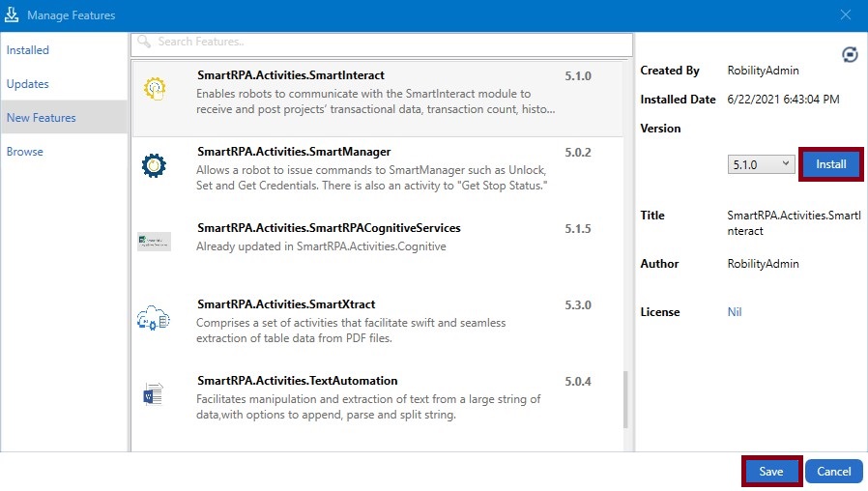Image resolution: width=868 pixels, height=491 pixels.
Task: Open the Browse tab
Action: click(x=25, y=152)
